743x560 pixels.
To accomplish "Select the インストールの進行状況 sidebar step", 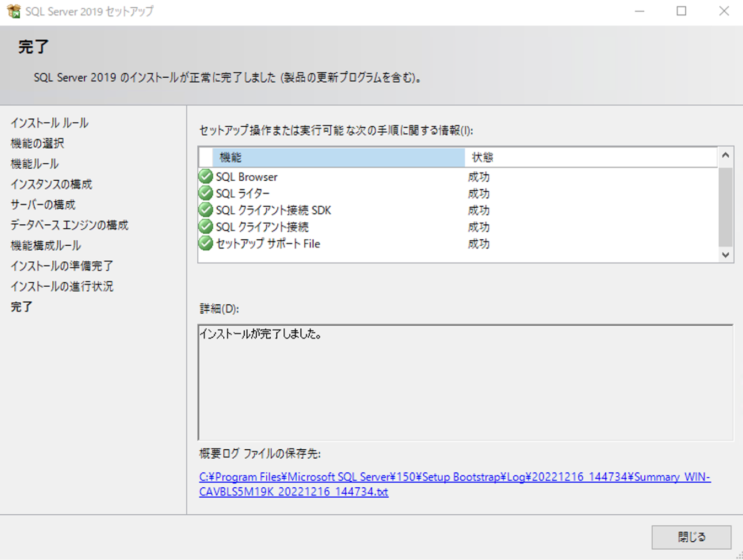I will tap(62, 286).
